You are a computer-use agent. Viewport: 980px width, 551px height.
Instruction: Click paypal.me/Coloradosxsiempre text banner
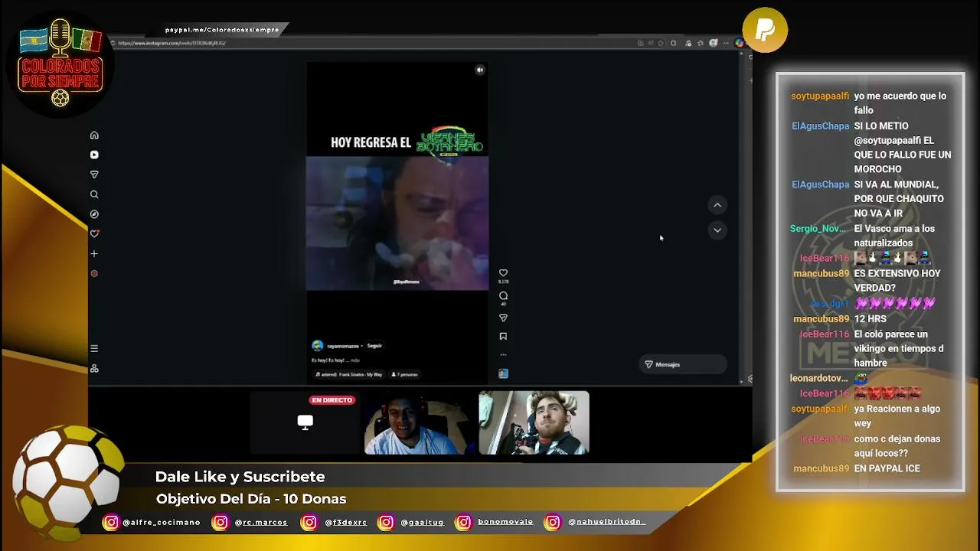click(222, 30)
